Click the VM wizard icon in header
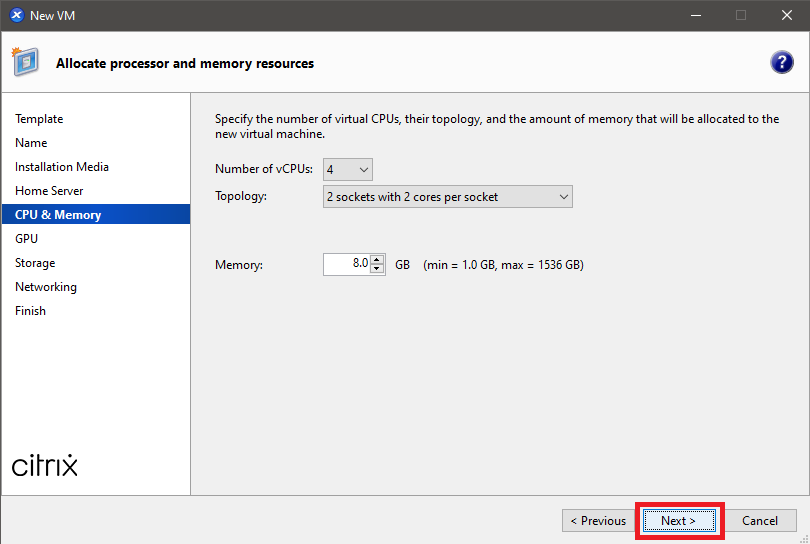Screen dimensions: 810x544 point(25,62)
